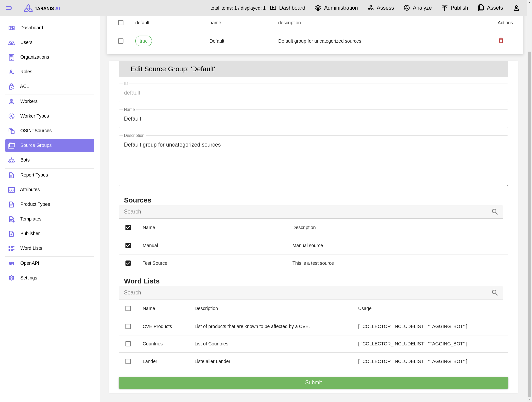
Task: Click the Taranis AI logo
Action: [x=42, y=8]
